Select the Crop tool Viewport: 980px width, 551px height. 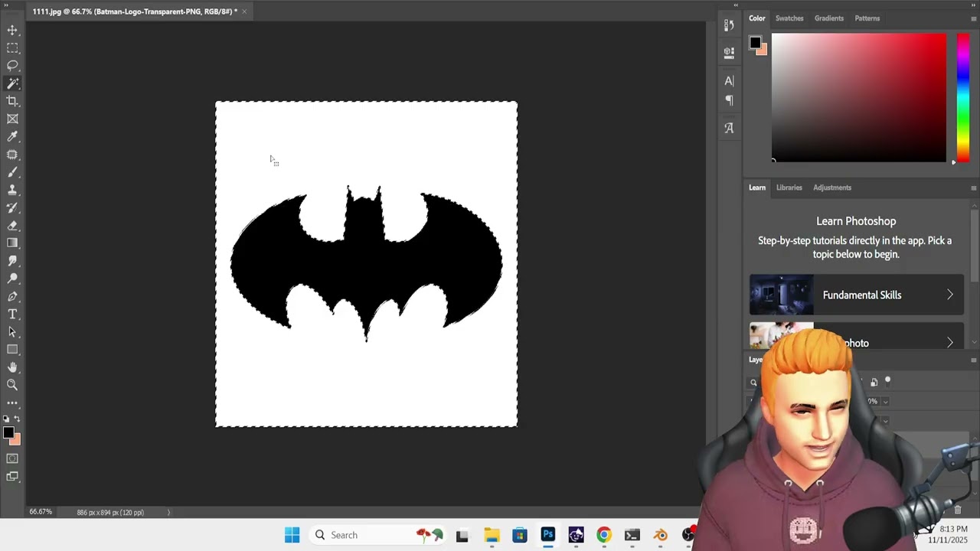click(12, 101)
